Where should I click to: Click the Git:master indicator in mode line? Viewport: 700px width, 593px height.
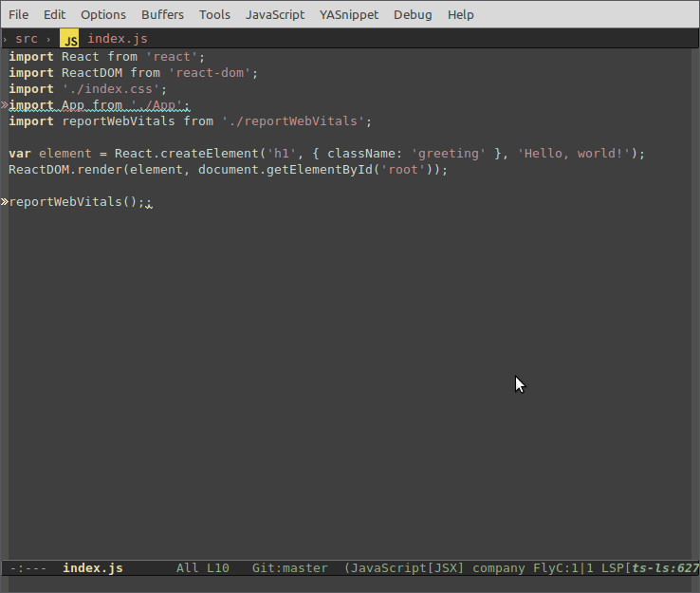[x=290, y=568]
